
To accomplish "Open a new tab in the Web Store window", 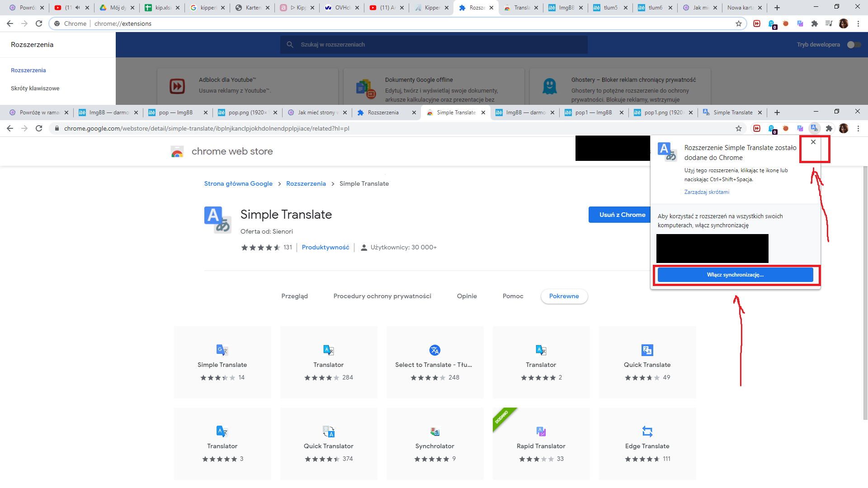I will click(x=777, y=113).
